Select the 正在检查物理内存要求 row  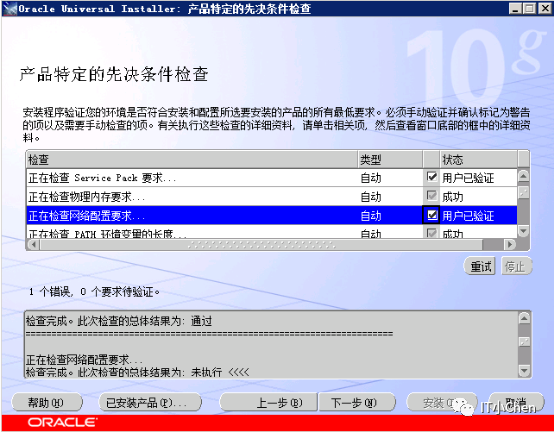272,196
